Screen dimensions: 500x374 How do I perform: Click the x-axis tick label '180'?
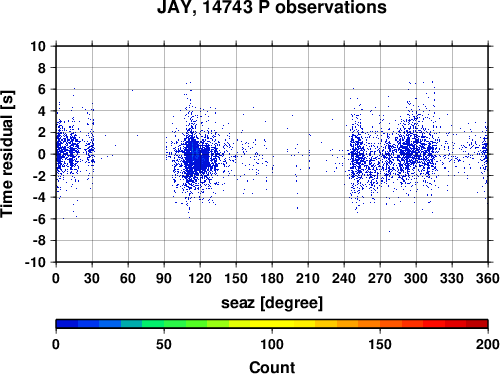[272, 278]
